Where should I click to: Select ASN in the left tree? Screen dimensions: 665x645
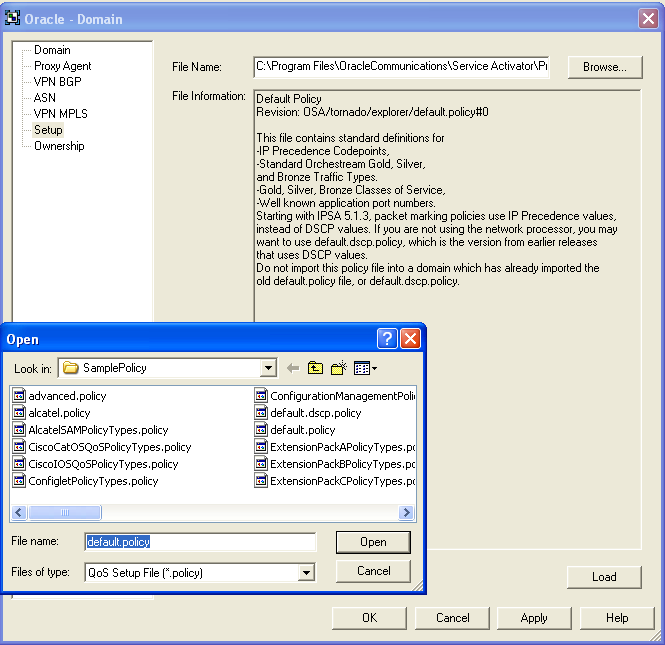(x=45, y=98)
